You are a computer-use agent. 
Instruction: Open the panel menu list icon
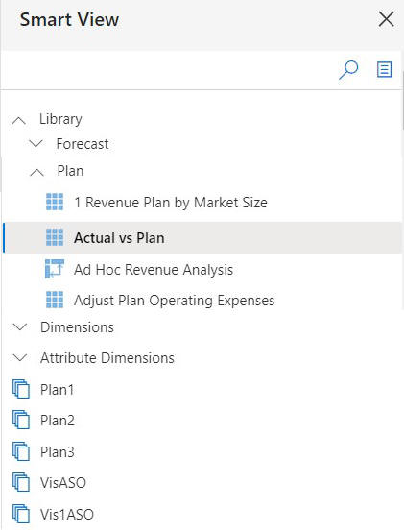tap(385, 69)
